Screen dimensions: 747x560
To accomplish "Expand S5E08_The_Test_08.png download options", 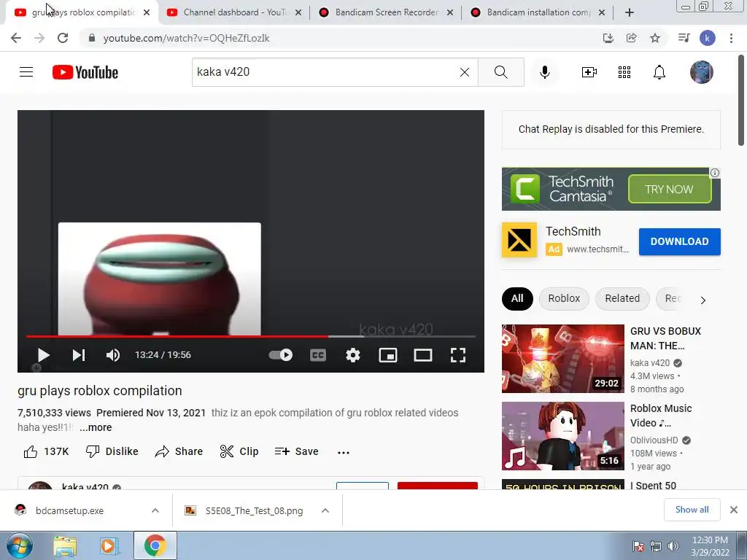I will point(325,510).
